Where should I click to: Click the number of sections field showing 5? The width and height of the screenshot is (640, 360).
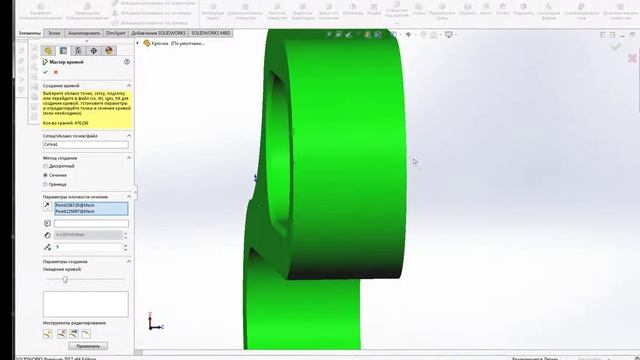click(x=88, y=247)
